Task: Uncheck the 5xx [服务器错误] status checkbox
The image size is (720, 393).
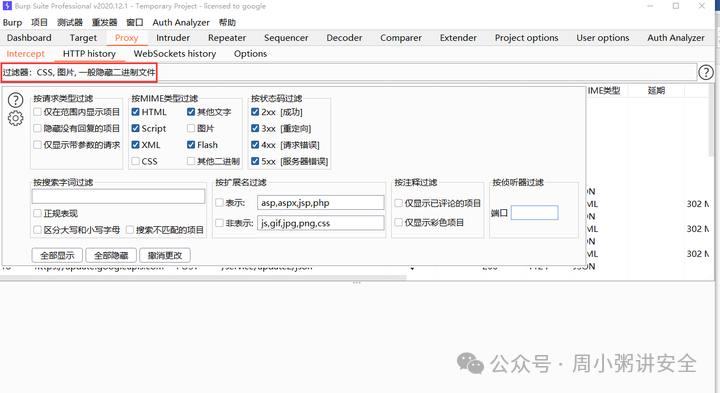Action: tap(255, 161)
